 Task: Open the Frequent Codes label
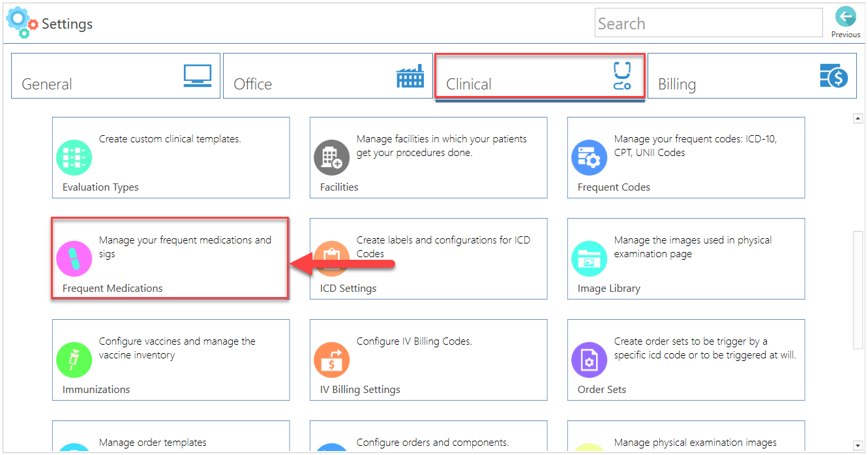click(614, 187)
